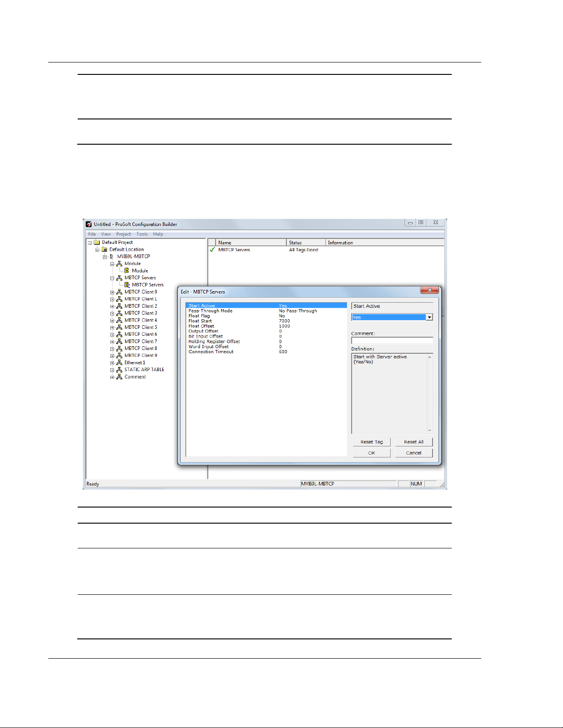The width and height of the screenshot is (563, 728).
Task: Click the Definition box scrollbar
Action: (430, 394)
